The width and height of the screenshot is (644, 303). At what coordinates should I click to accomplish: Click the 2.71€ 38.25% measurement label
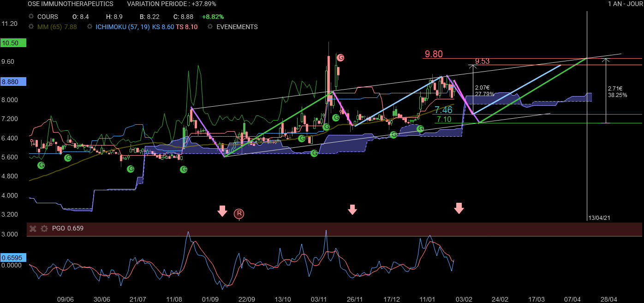(617, 91)
